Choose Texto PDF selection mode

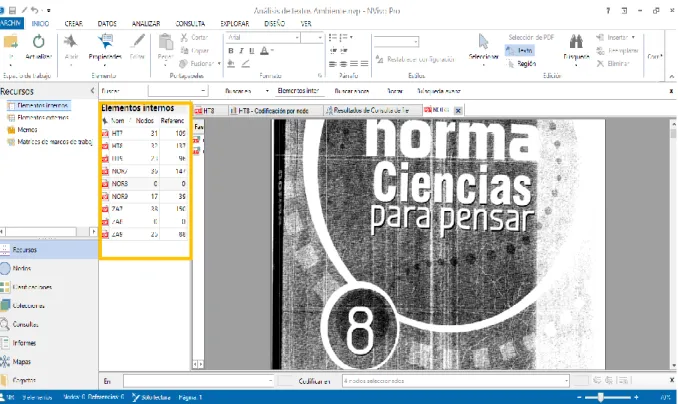[519, 51]
